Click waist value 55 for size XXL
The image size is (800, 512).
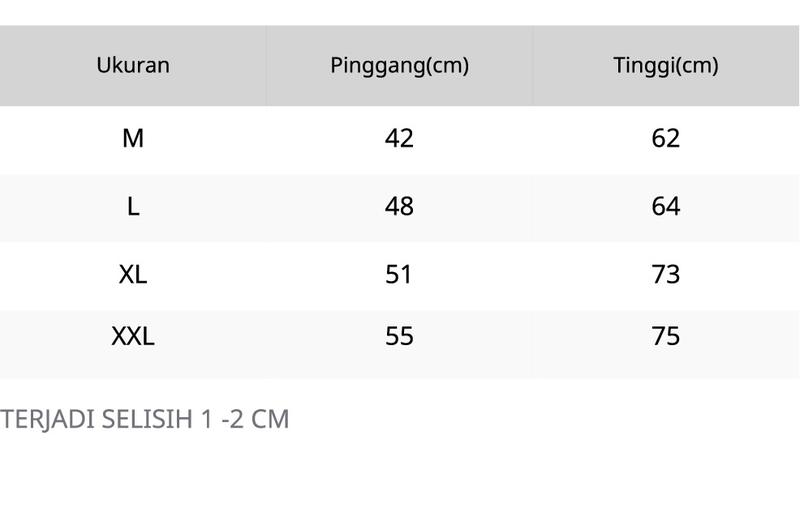(399, 337)
